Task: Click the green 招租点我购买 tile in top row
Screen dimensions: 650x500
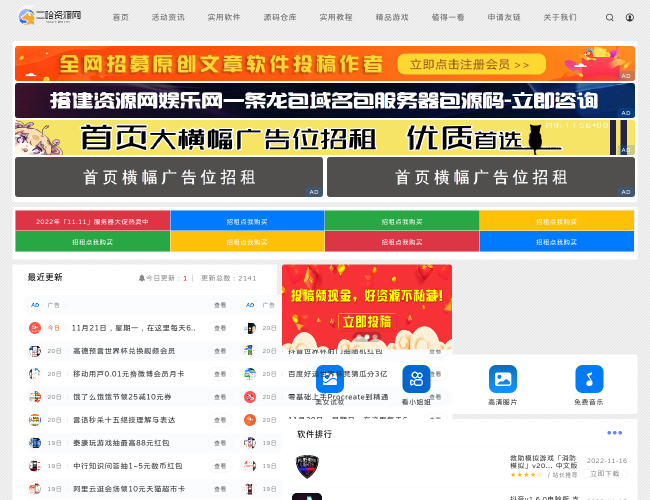Action: coord(402,221)
